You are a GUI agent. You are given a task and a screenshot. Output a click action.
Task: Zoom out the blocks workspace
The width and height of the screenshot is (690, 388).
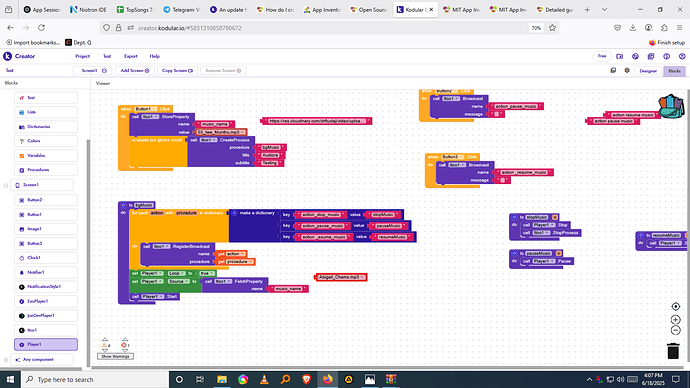tap(675, 330)
